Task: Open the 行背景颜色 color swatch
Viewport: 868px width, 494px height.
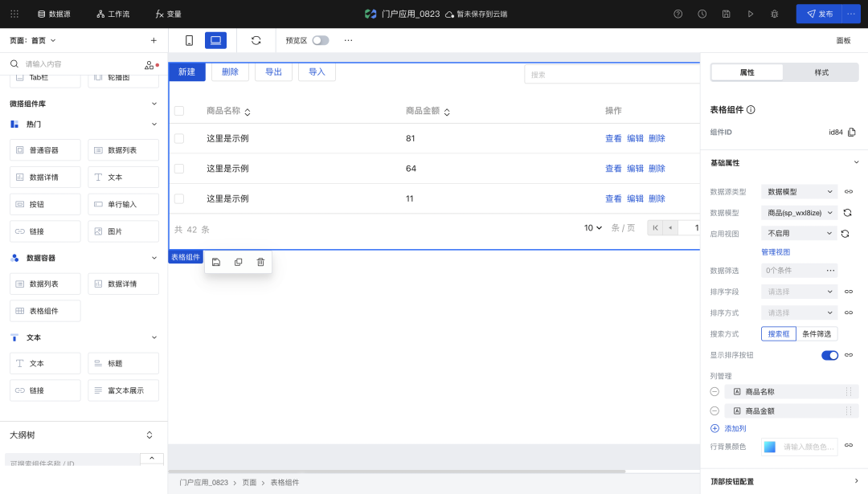Action: 769,447
